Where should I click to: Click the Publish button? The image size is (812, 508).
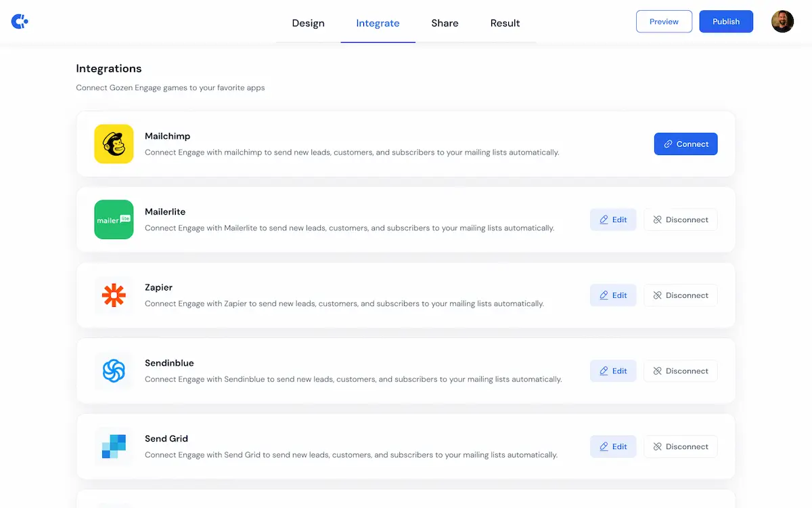726,21
